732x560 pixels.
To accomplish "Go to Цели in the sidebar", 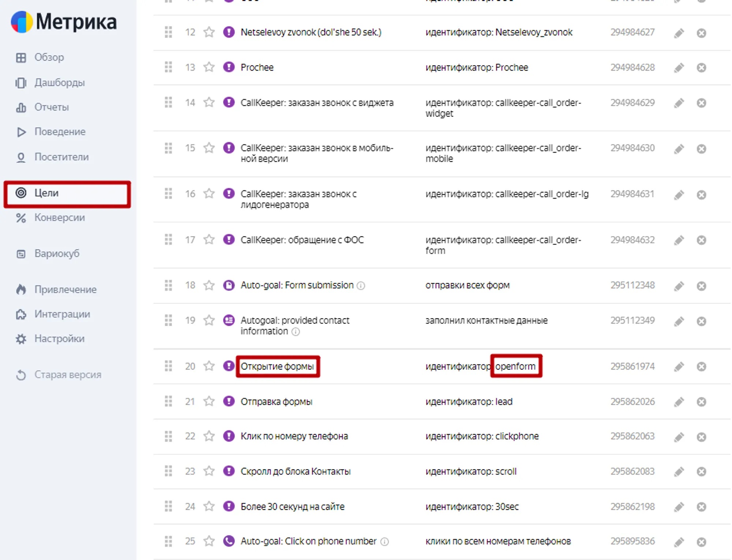I will pos(46,193).
